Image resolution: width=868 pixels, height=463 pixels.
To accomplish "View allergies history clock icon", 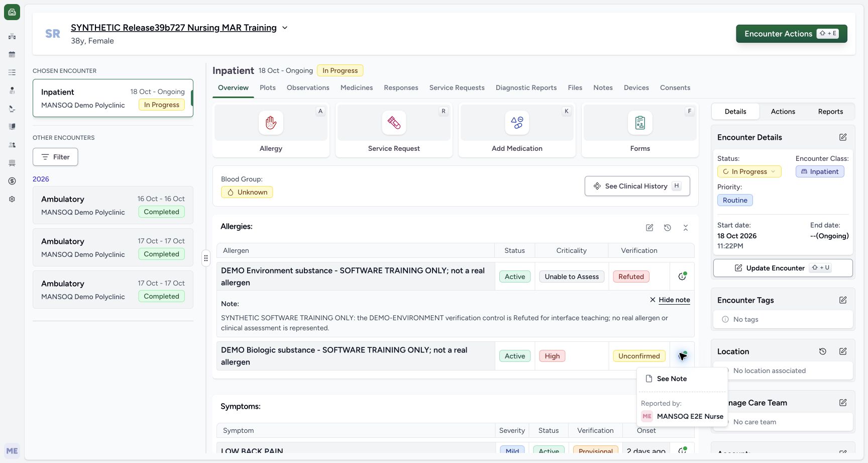I will tap(668, 228).
